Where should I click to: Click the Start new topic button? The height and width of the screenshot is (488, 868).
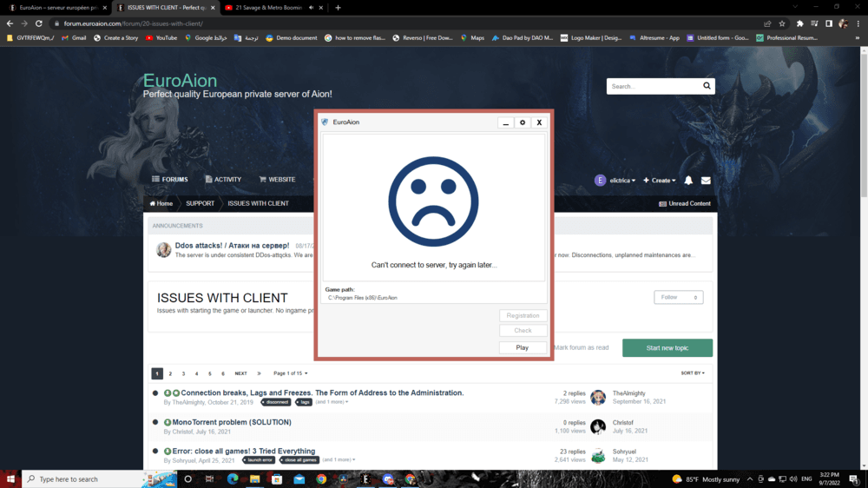click(x=667, y=347)
